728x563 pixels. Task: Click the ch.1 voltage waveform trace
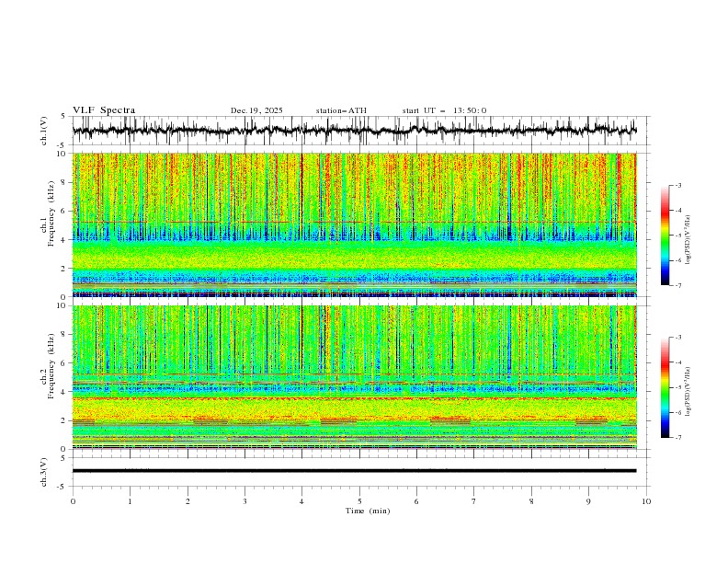pyautogui.click(x=354, y=131)
